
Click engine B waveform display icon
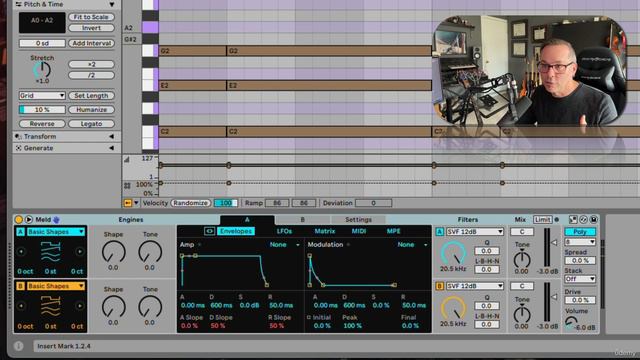(x=51, y=306)
